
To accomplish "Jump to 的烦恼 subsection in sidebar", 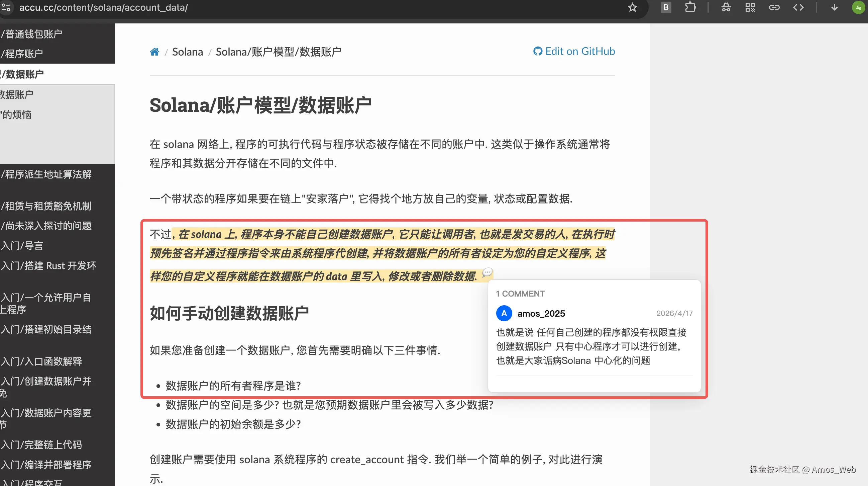I will (x=16, y=115).
